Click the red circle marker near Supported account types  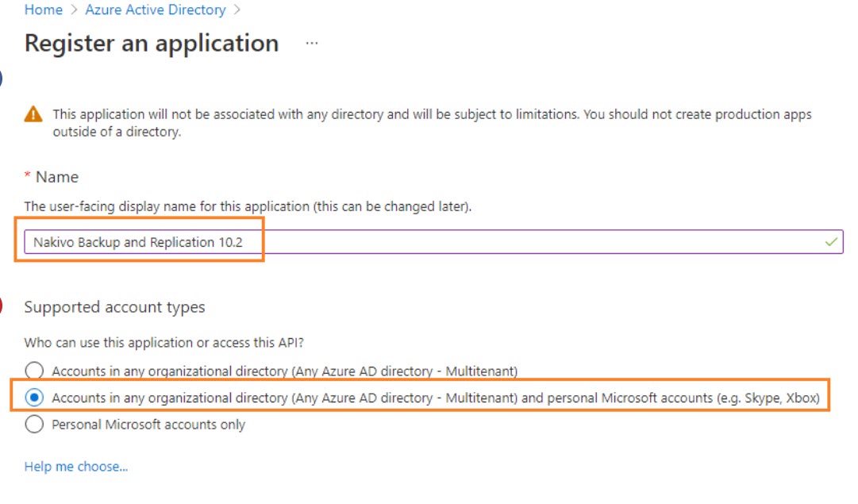point(1,306)
